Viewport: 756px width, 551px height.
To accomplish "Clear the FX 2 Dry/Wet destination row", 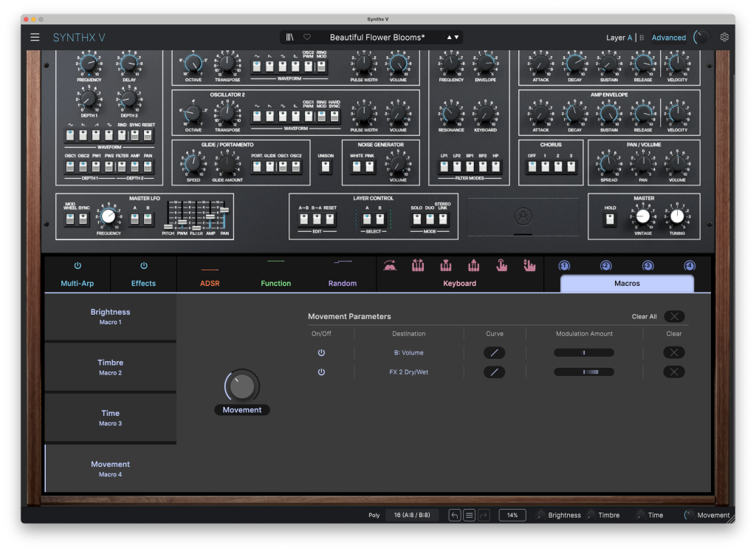I will 674,372.
